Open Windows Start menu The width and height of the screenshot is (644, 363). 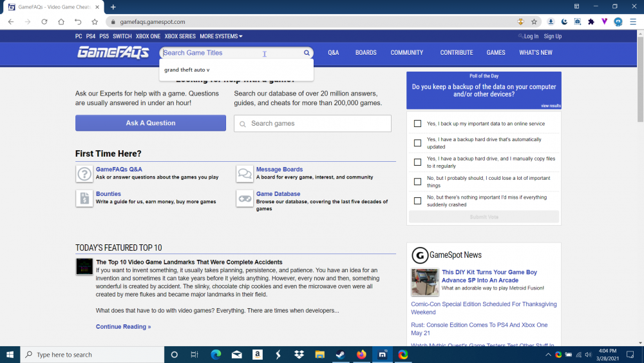10,355
